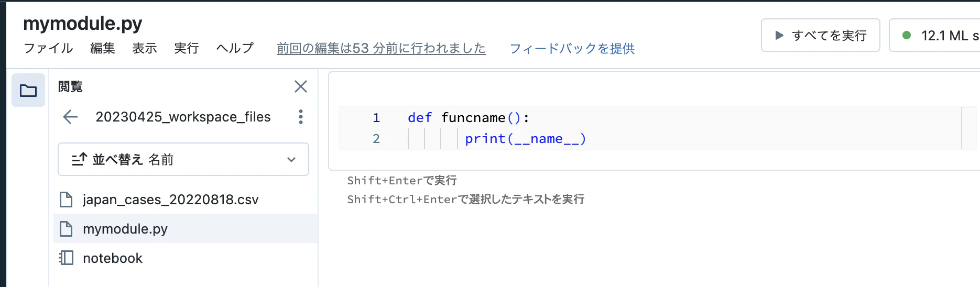The height and width of the screenshot is (287, 980).
Task: Open kebab menu for 20230425_workspace_files
Action: click(301, 117)
